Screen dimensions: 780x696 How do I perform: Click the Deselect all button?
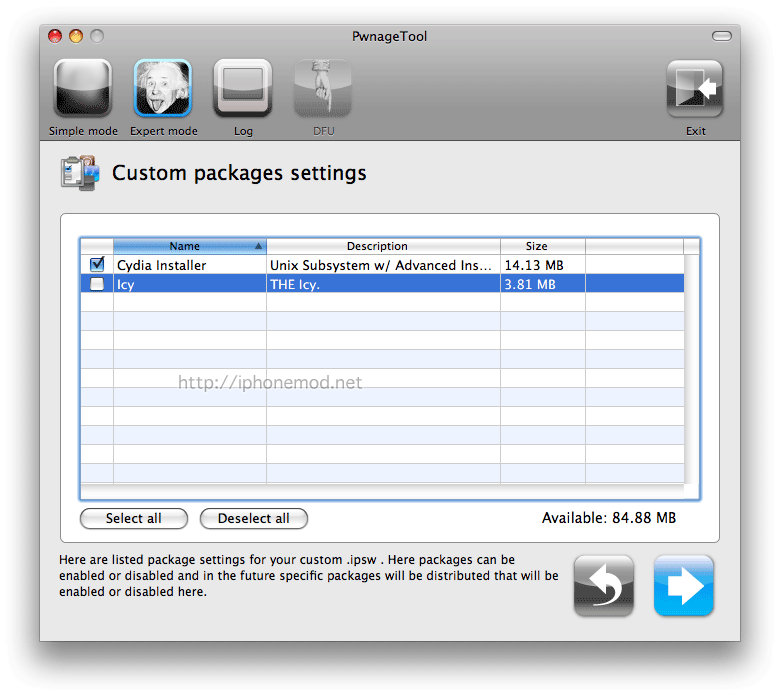point(254,518)
